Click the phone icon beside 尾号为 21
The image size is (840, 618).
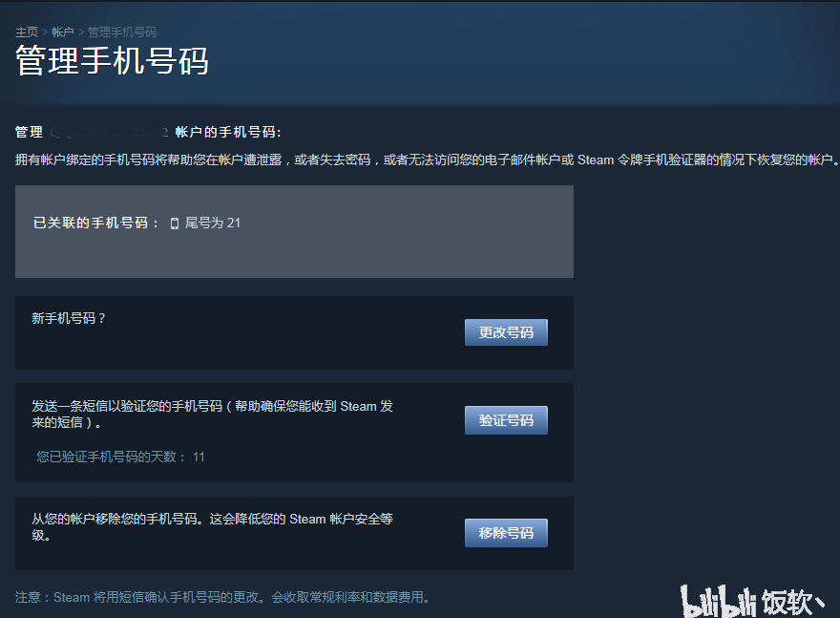174,224
